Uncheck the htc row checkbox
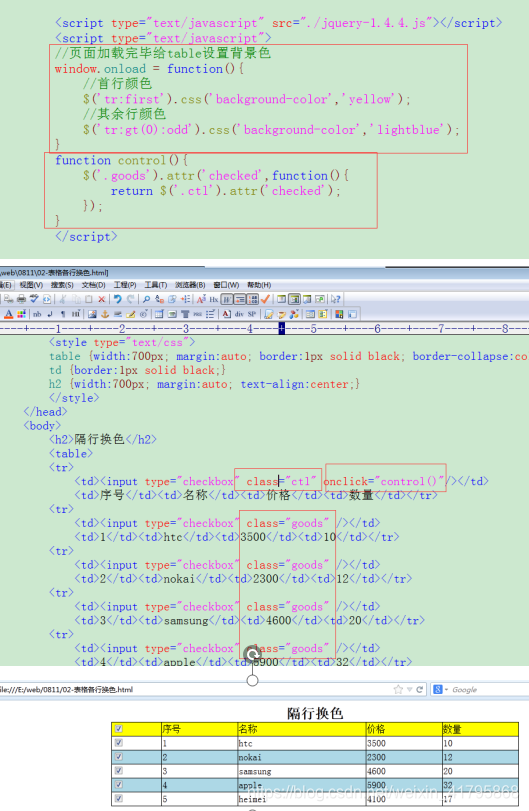The width and height of the screenshot is (529, 811). coord(119,743)
